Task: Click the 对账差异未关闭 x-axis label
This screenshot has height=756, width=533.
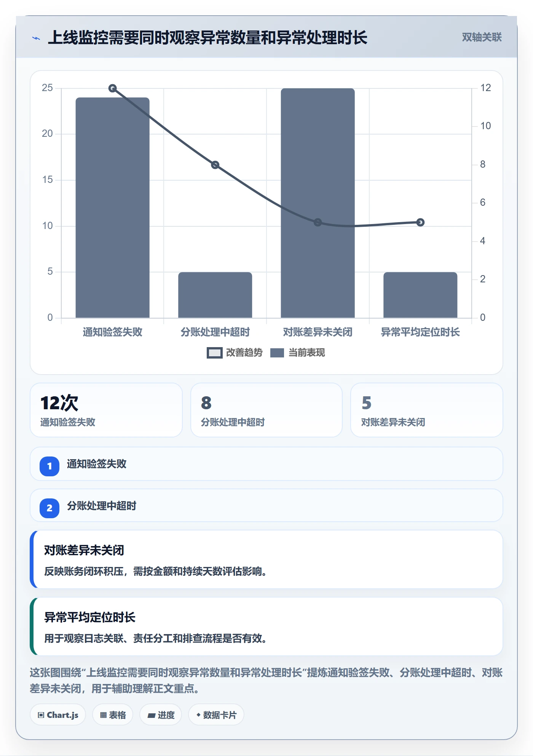Action: tap(318, 332)
